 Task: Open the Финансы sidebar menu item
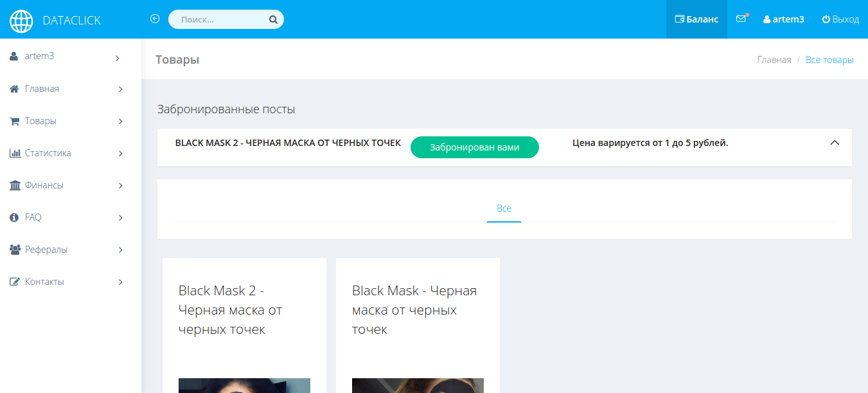(71, 185)
